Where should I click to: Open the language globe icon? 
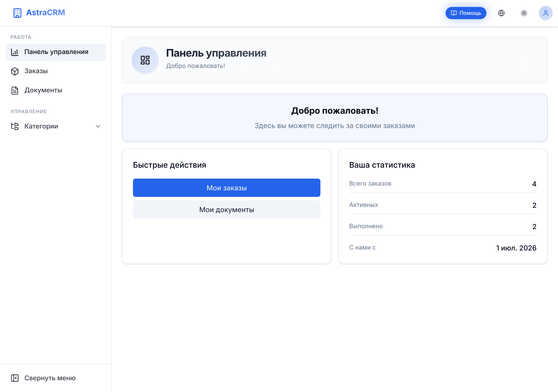(501, 13)
